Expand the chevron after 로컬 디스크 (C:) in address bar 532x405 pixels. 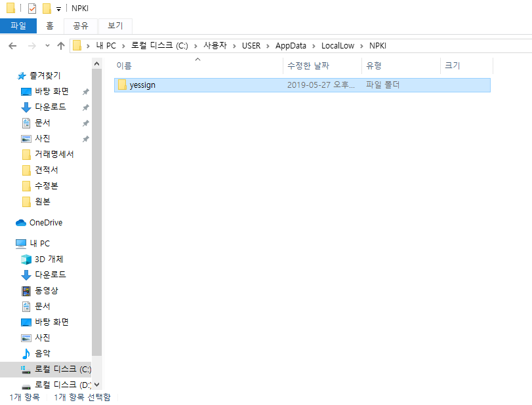(x=195, y=46)
